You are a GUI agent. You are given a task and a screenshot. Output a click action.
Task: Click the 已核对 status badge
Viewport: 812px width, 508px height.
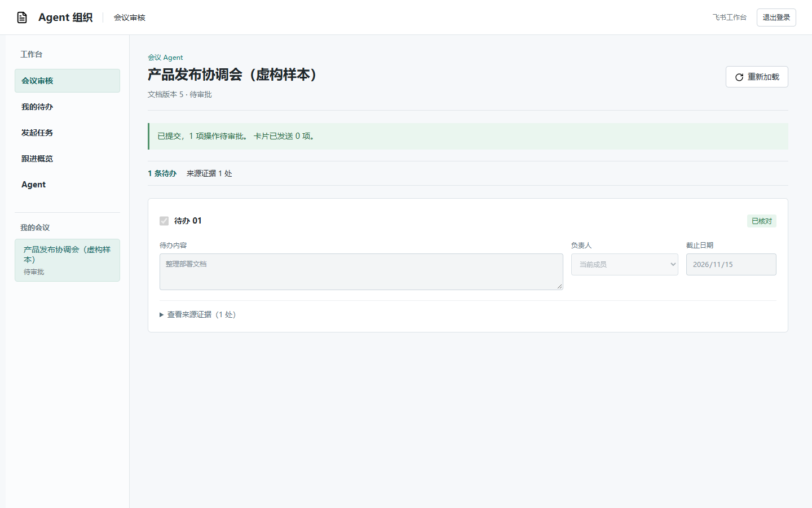[x=761, y=221]
